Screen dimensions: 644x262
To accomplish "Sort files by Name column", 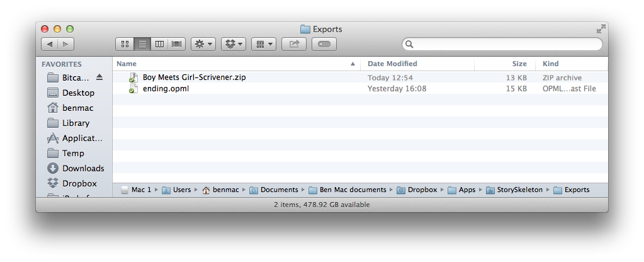I will pyautogui.click(x=127, y=64).
